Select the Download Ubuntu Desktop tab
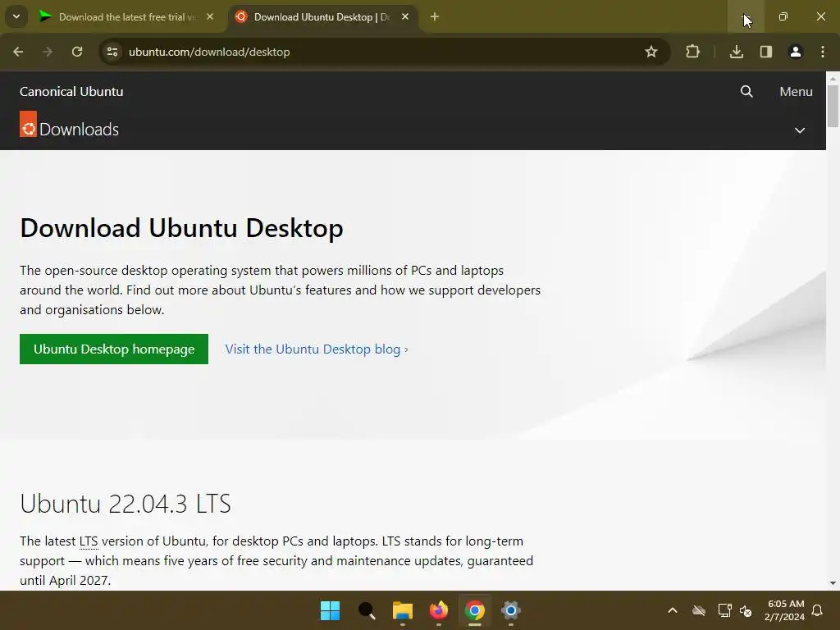This screenshot has height=630, width=840. coord(323,17)
